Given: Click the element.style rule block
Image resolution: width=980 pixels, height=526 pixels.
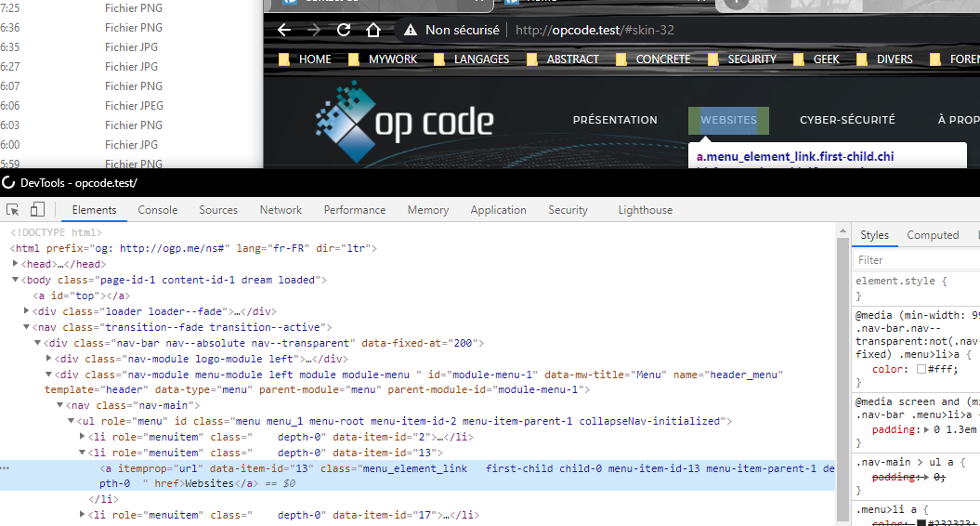Looking at the screenshot, I should pyautogui.click(x=916, y=288).
